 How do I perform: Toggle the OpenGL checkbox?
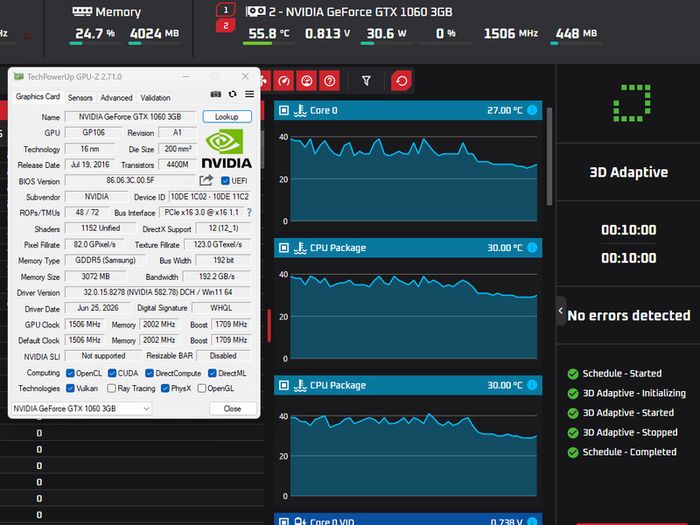(x=202, y=388)
